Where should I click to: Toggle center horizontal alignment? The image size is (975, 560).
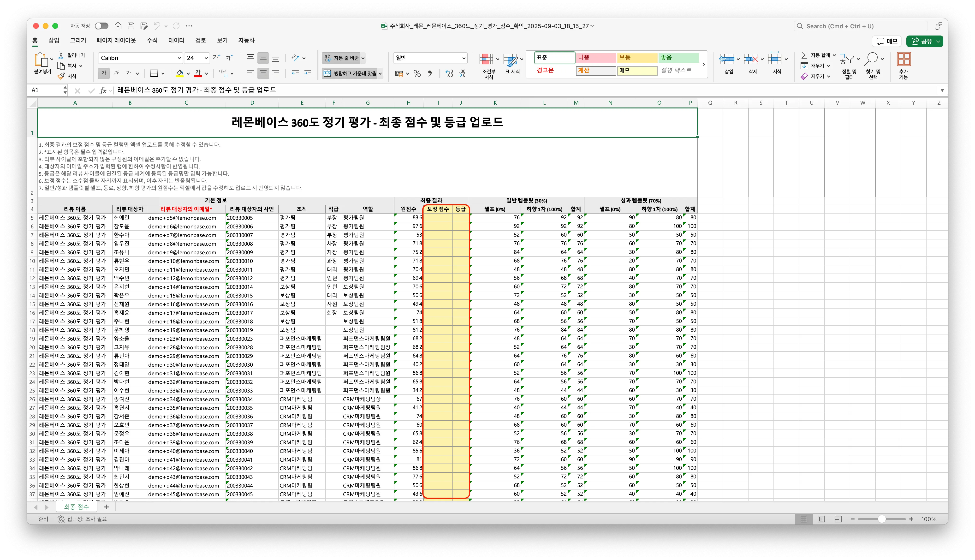coord(263,73)
